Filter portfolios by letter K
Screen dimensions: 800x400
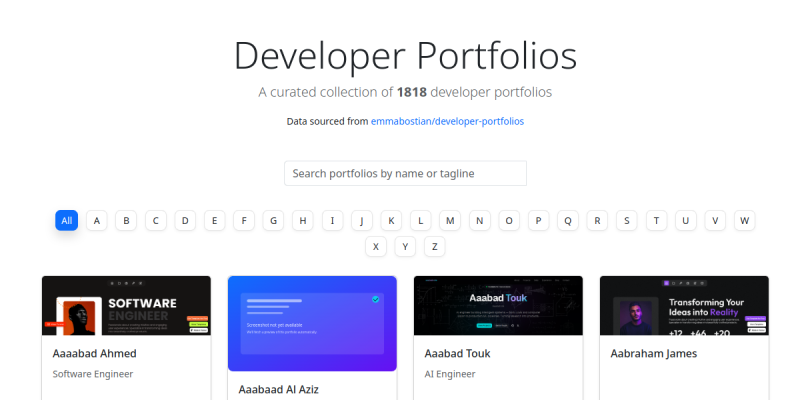391,220
